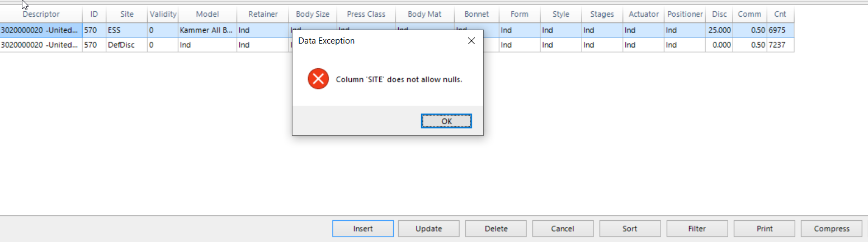Click the Sort button
The height and width of the screenshot is (242, 868).
pyautogui.click(x=630, y=229)
